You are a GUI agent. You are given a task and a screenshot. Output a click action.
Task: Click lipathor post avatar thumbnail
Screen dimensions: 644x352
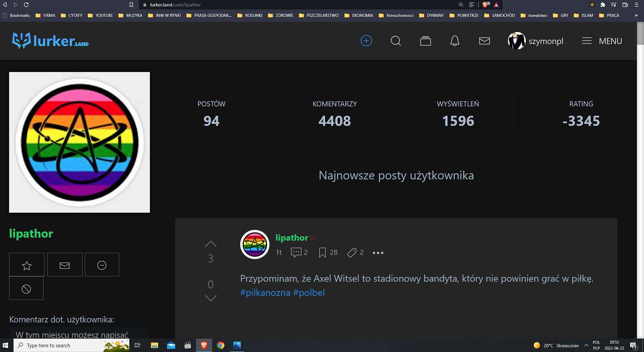coord(255,244)
